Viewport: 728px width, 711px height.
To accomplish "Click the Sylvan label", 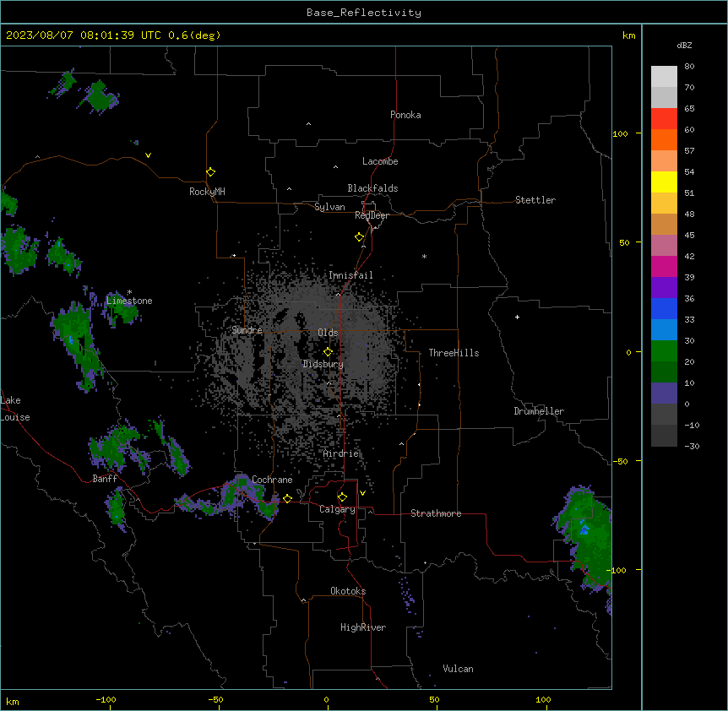I will 329,207.
